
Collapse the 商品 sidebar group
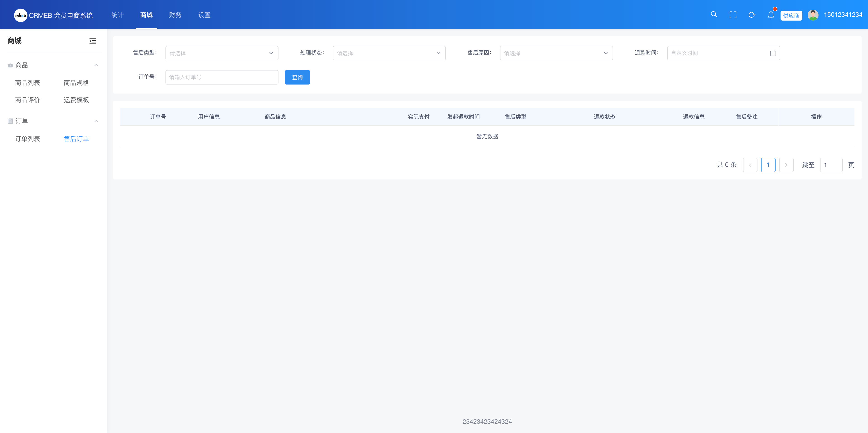(x=96, y=65)
